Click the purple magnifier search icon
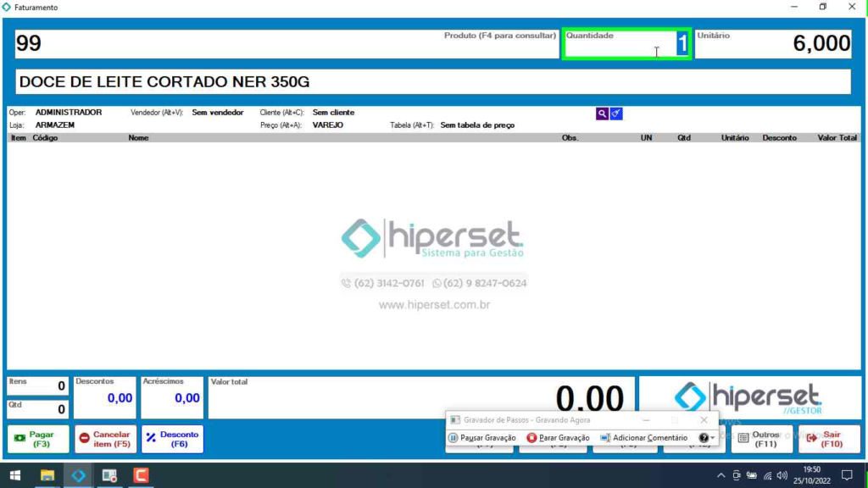The image size is (868, 488). (x=602, y=114)
